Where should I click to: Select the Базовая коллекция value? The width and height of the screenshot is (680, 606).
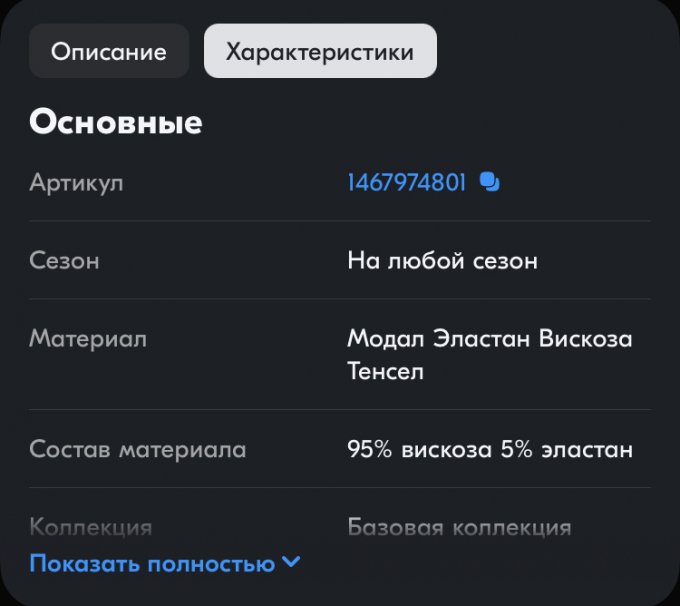pos(459,527)
